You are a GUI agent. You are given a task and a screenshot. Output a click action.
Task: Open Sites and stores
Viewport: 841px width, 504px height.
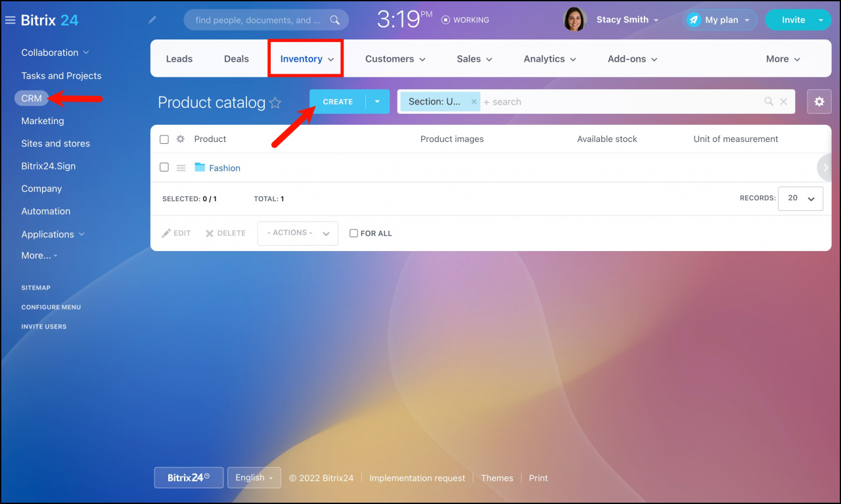(x=55, y=143)
